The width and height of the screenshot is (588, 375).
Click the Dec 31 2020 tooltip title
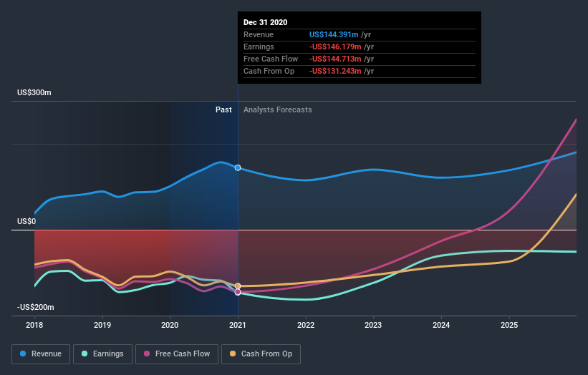tap(265, 22)
